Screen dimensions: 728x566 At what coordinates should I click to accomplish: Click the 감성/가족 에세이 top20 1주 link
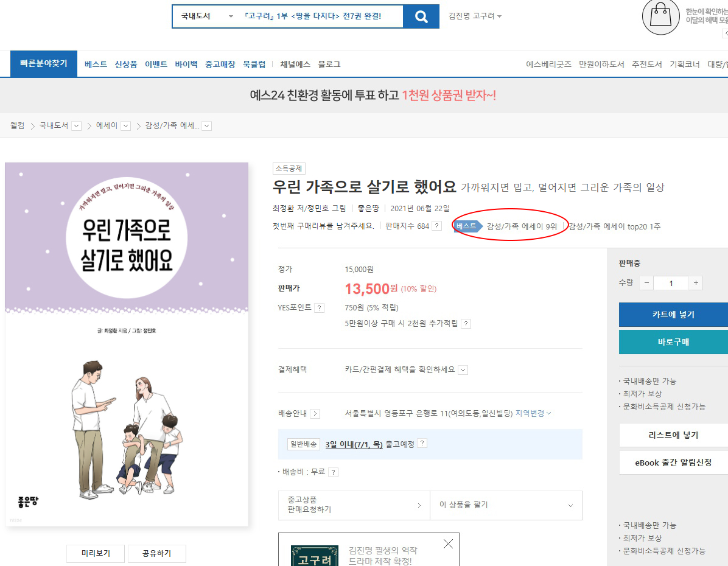(x=615, y=226)
